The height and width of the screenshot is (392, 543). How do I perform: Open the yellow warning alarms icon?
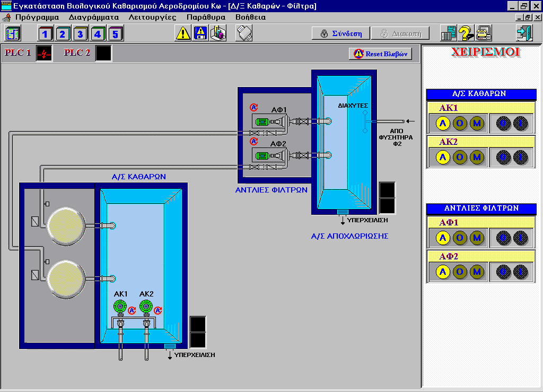(183, 33)
